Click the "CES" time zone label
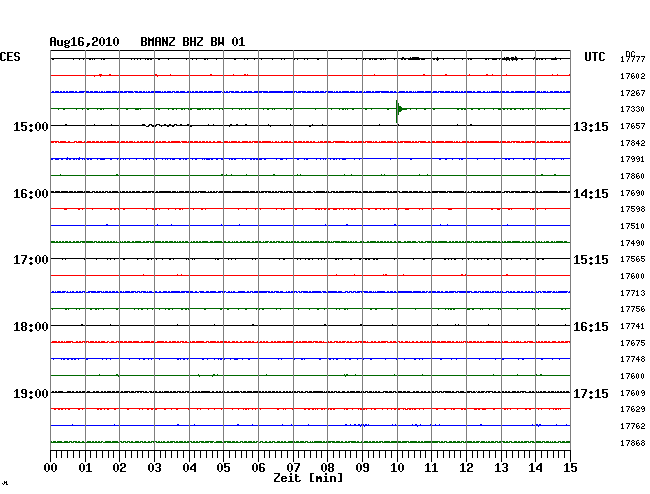650x494 pixels. (x=10, y=57)
